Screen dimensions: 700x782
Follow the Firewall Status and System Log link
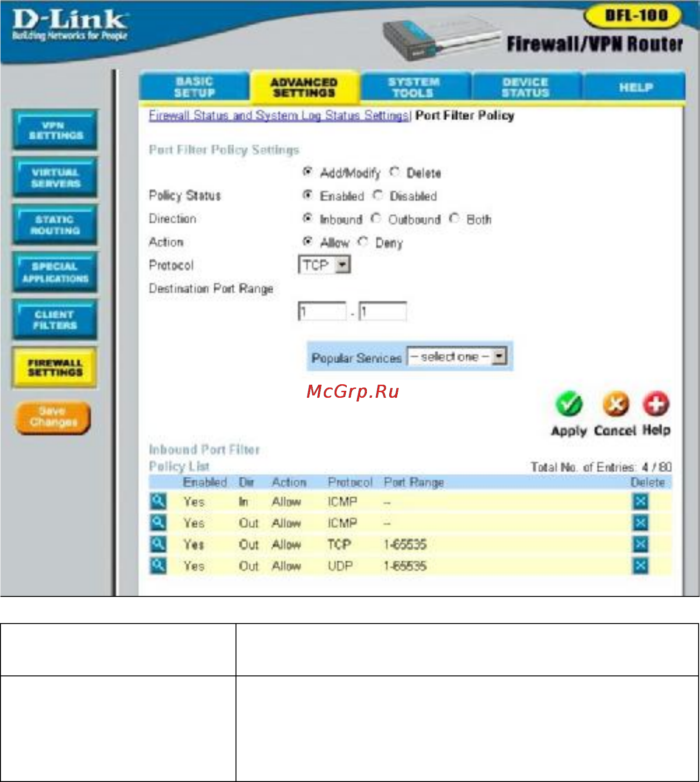[x=279, y=115]
